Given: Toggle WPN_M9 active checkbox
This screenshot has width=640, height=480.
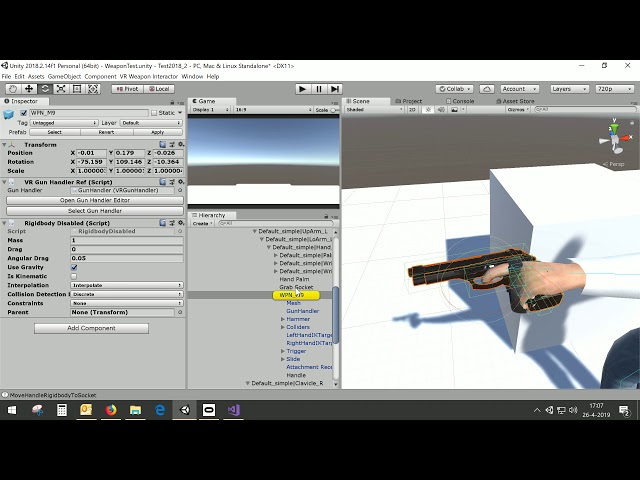Looking at the screenshot, I should click(24, 113).
